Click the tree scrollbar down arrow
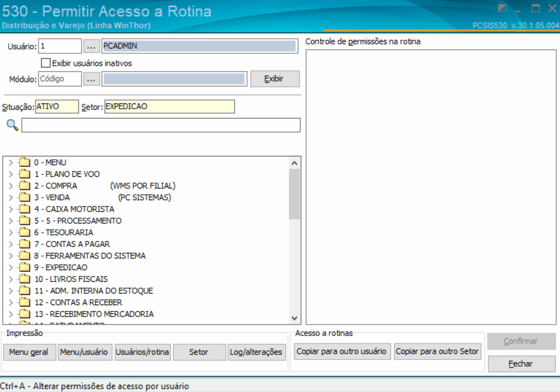 tap(294, 318)
